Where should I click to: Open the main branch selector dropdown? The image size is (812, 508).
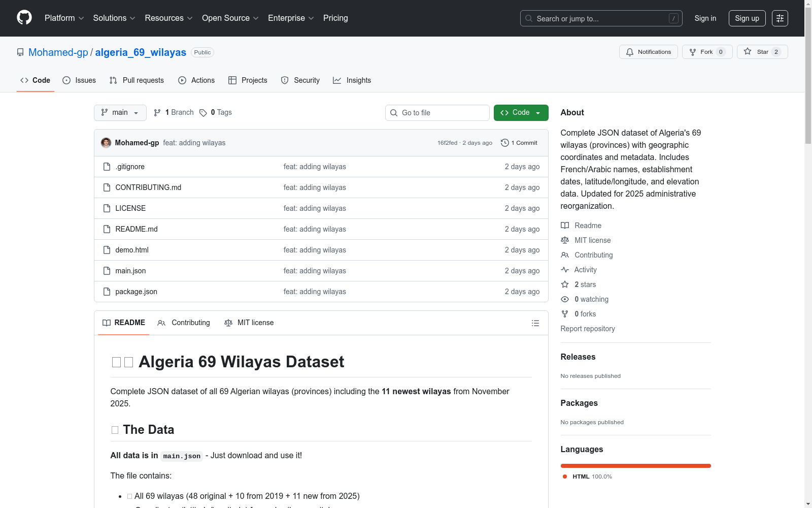[x=120, y=113]
